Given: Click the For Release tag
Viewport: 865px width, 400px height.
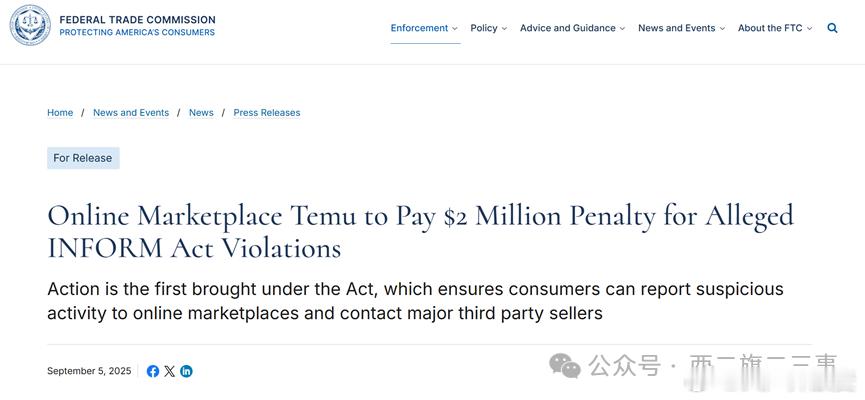Looking at the screenshot, I should pos(83,158).
